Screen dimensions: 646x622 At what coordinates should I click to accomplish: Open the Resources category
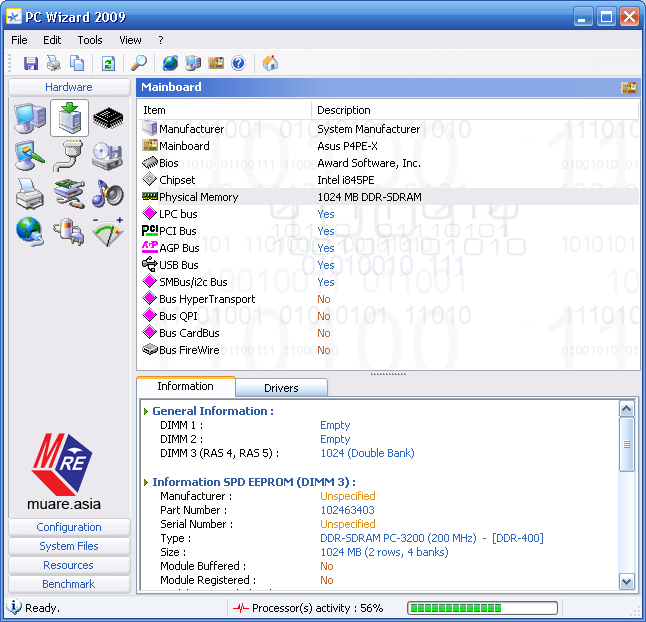tap(69, 565)
